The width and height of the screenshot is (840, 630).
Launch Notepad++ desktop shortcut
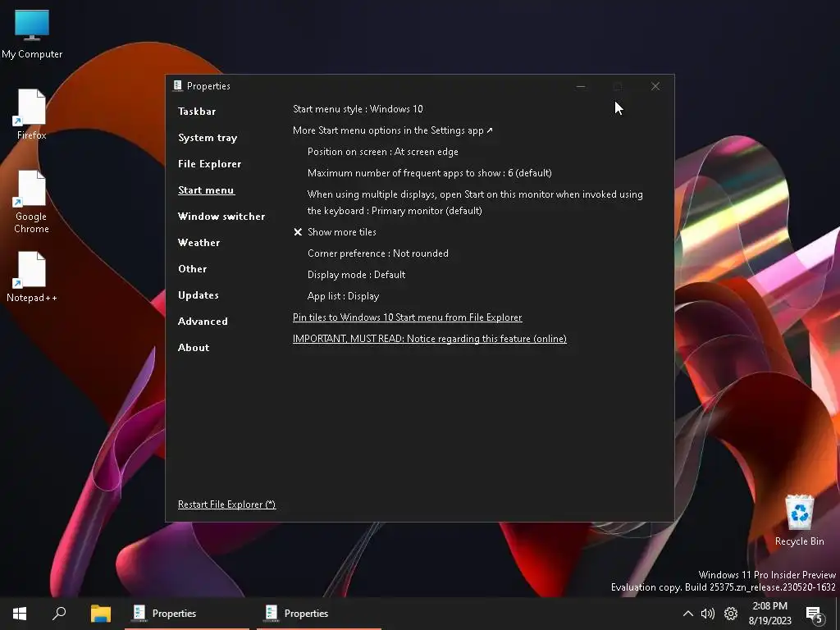(32, 277)
